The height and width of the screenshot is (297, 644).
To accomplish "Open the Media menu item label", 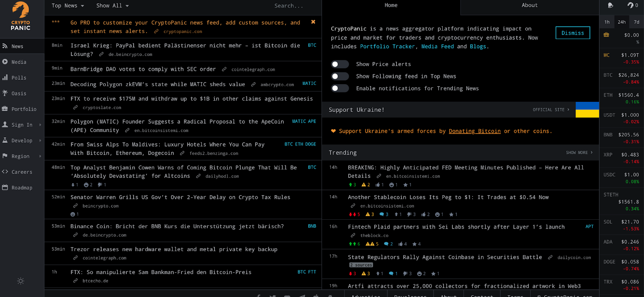I will click(x=19, y=62).
